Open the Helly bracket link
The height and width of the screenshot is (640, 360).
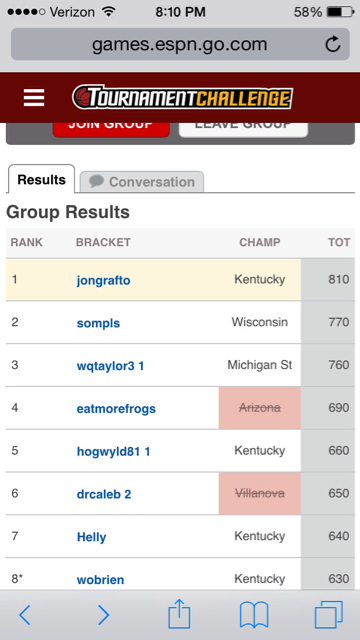91,537
